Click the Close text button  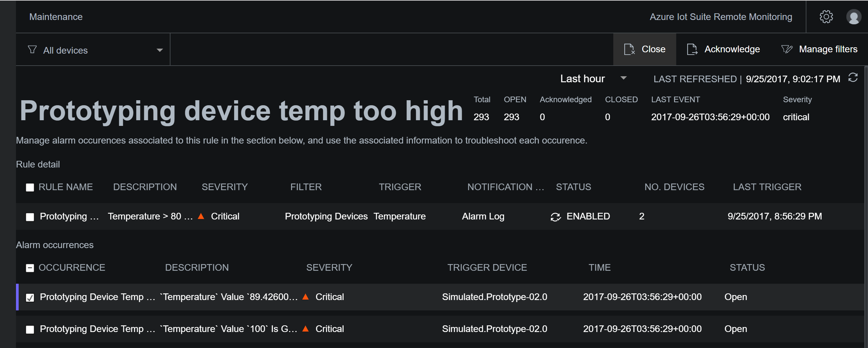coord(653,49)
